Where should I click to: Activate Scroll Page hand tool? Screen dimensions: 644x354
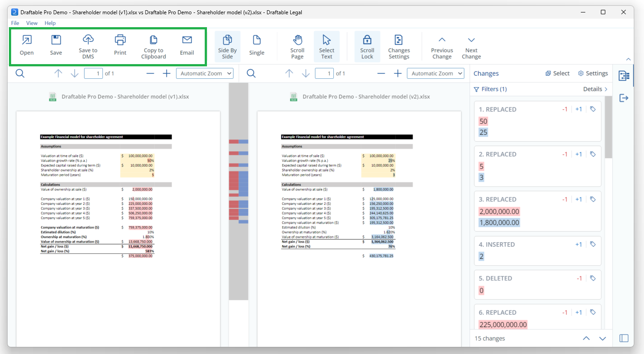coord(297,46)
